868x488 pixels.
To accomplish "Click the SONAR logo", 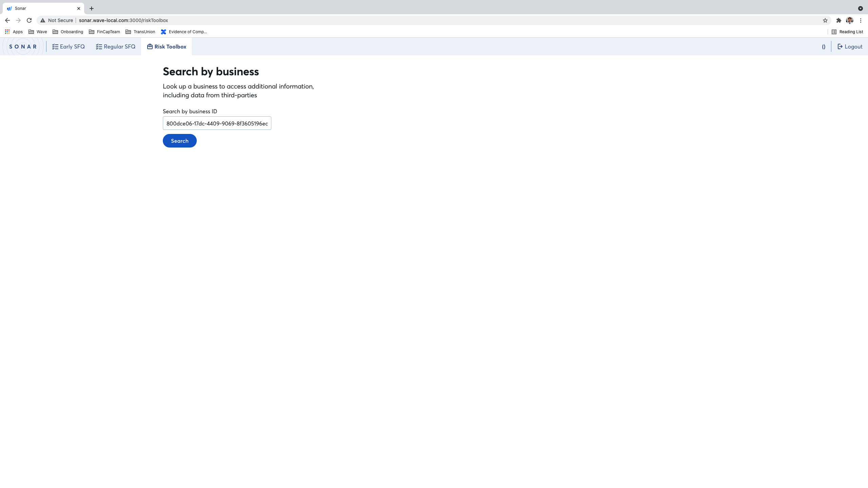I will click(x=23, y=46).
